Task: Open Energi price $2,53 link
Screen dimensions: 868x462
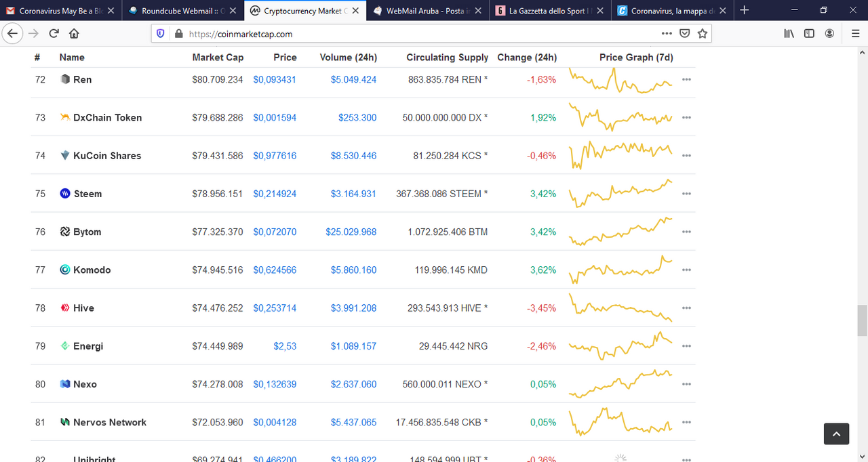Action: 285,345
